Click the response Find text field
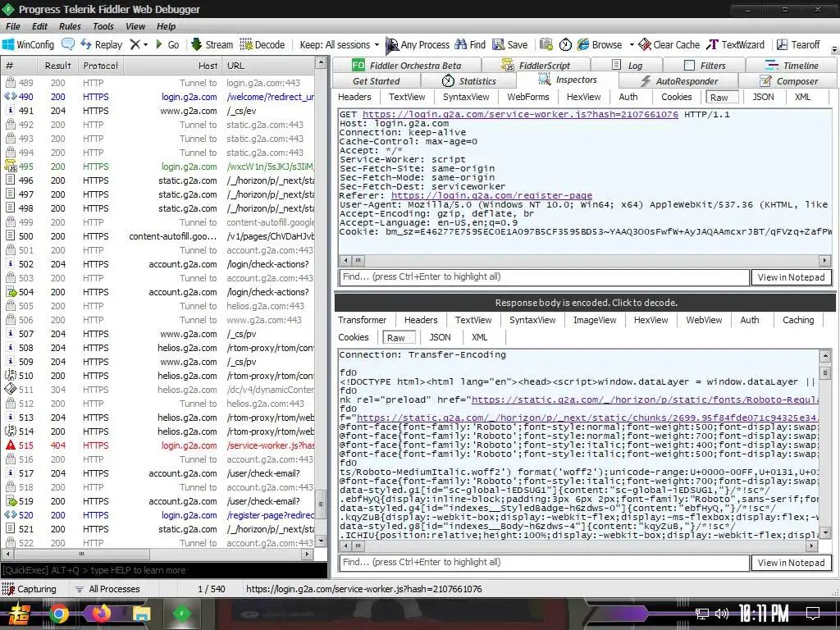 pos(545,563)
